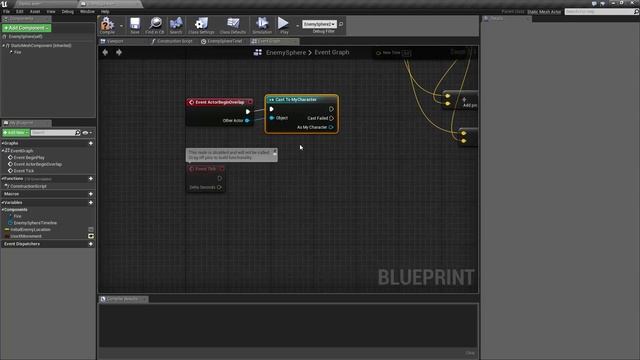640x360 pixels.
Task: Click the Add New button in My Blueprint
Action: coord(16,133)
